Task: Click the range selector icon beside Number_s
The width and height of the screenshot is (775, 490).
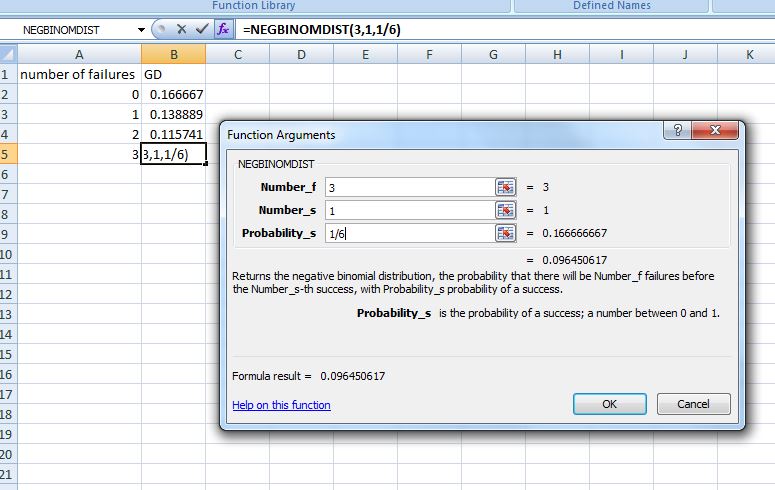Action: [x=505, y=210]
